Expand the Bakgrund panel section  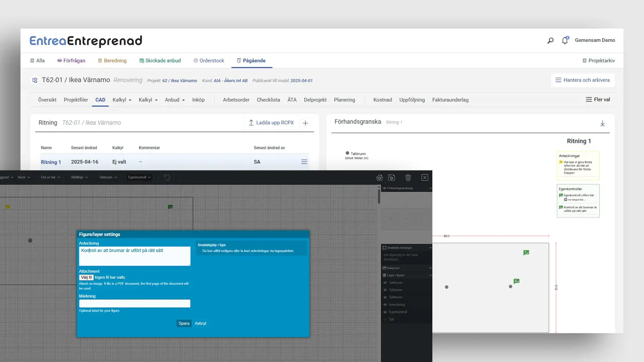pos(430,268)
